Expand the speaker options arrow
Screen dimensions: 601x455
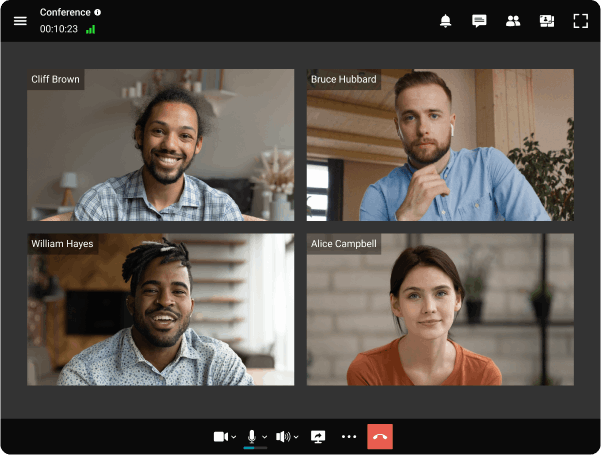pyautogui.click(x=296, y=438)
